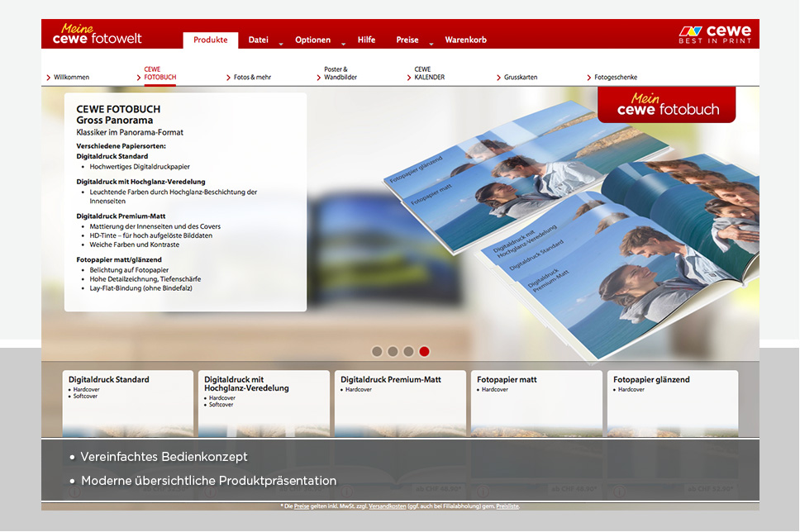Show the third carousel slide dot
Image resolution: width=800 pixels, height=532 pixels.
[408, 351]
